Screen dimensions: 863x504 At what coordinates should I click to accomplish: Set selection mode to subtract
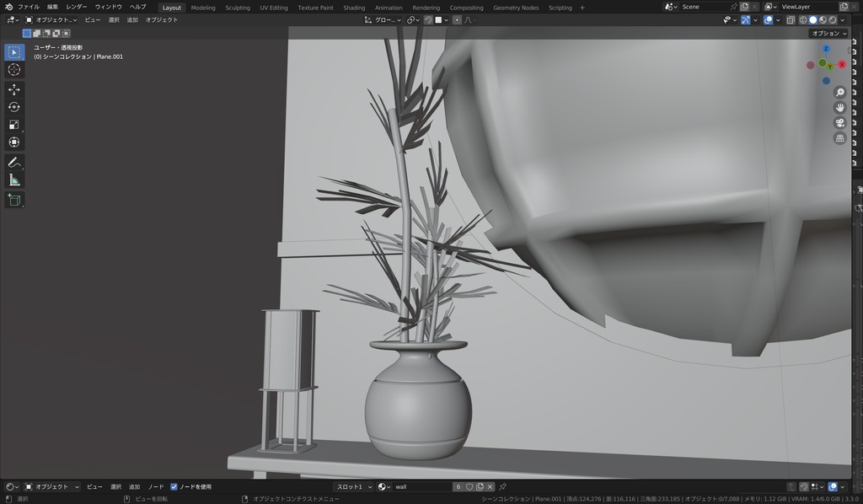pyautogui.click(x=46, y=34)
